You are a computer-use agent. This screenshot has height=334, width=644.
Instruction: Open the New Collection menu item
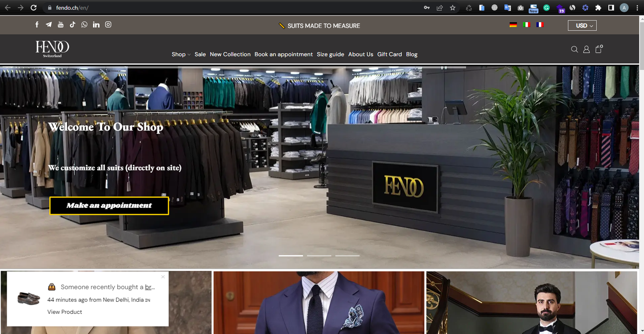click(x=230, y=54)
